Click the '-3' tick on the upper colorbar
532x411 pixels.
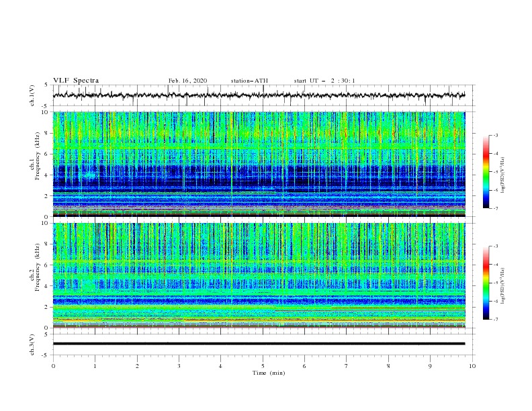point(495,135)
